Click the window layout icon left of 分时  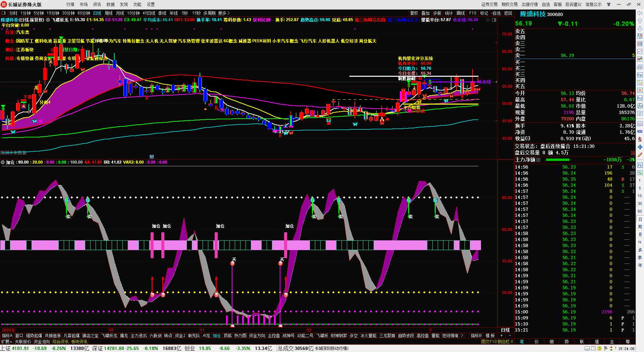tap(4, 13)
